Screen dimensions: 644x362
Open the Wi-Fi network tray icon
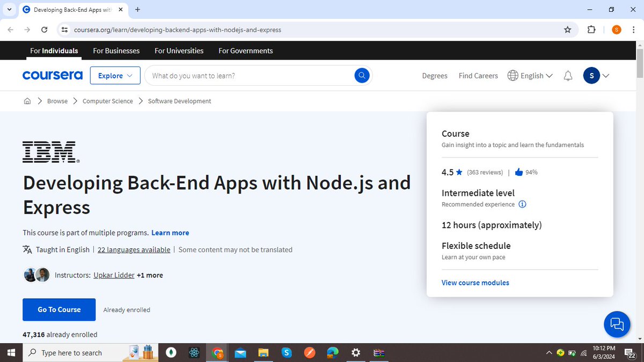click(x=583, y=353)
